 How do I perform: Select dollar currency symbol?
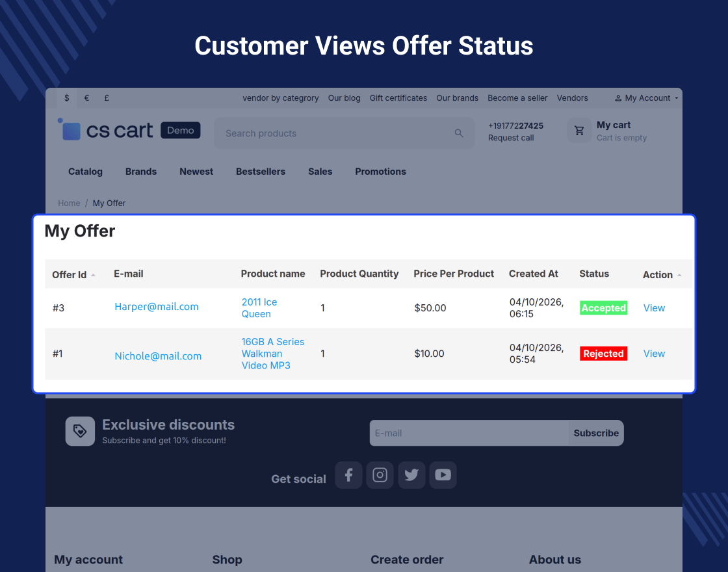(x=67, y=98)
